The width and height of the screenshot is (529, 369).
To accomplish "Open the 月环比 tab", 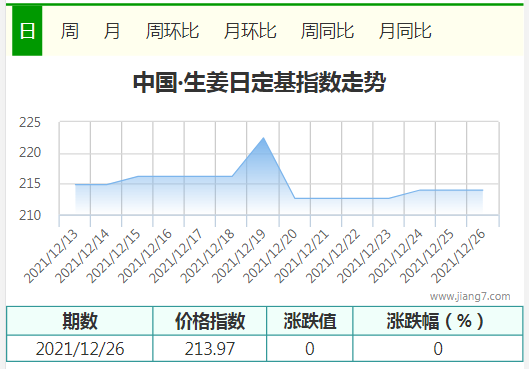I will click(250, 31).
